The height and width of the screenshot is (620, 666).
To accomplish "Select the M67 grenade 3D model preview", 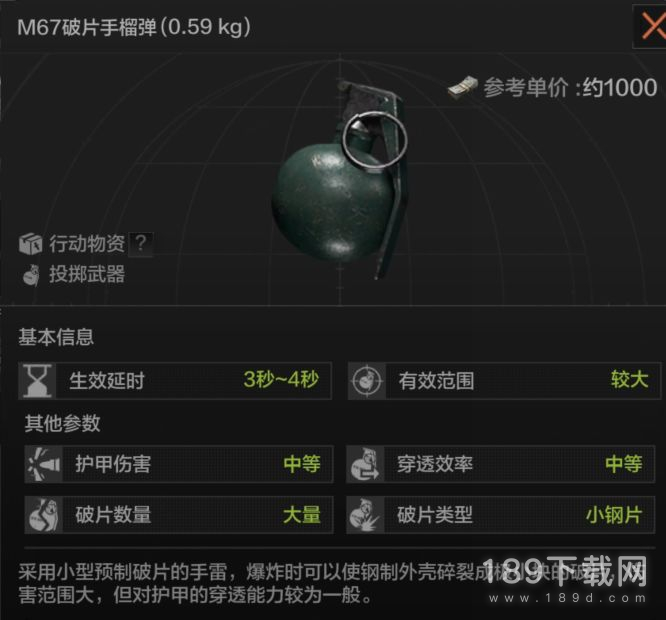I will click(340, 180).
